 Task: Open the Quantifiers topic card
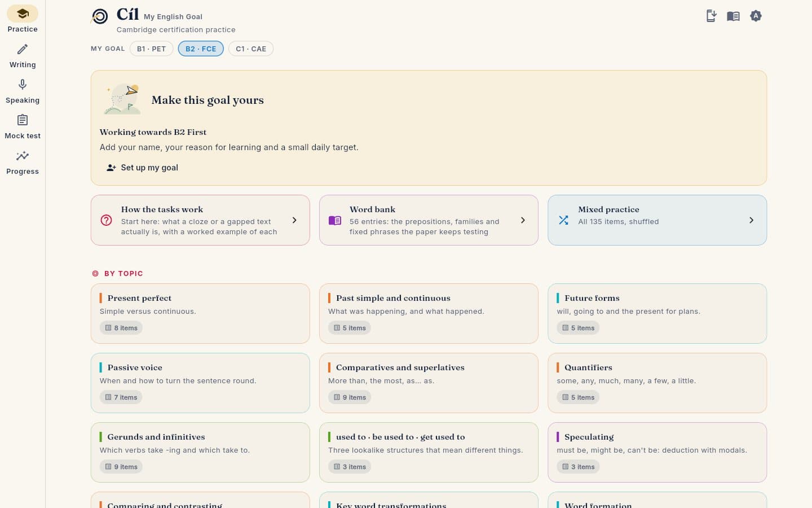pos(657,383)
